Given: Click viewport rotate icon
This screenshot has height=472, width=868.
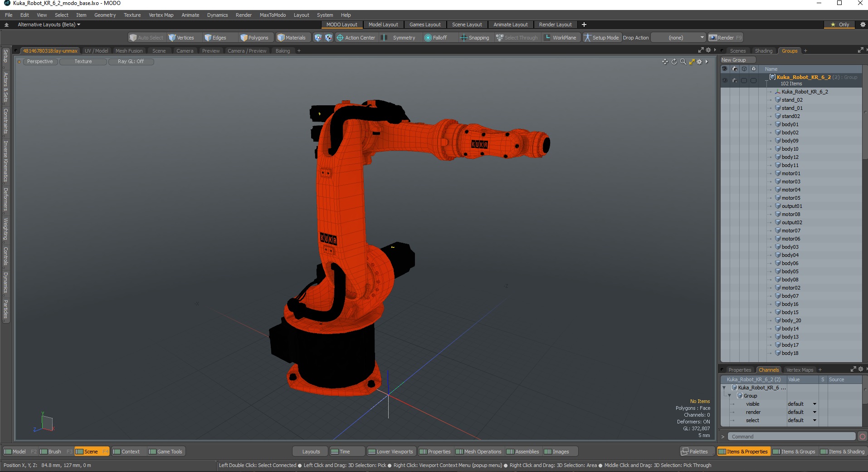Looking at the screenshot, I should coord(674,62).
